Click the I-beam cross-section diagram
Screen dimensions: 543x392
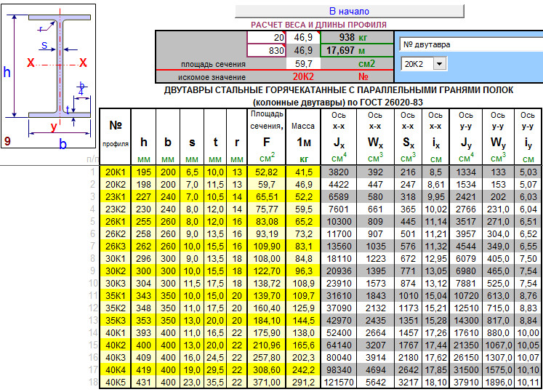[x=48, y=76]
